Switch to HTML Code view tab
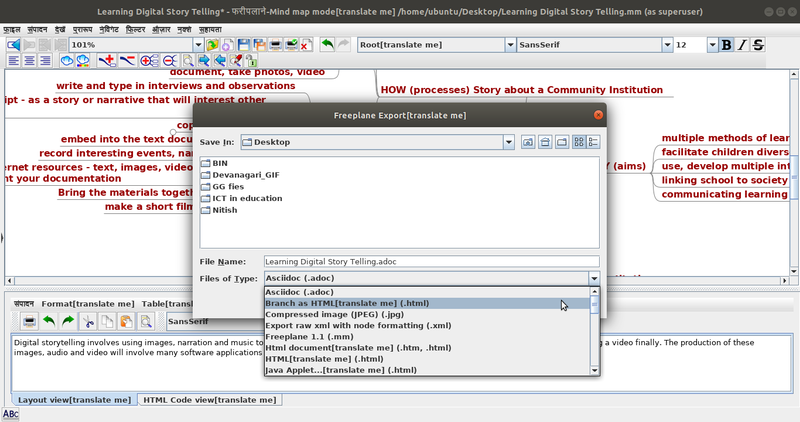Screen dimensions: 800x422 coord(210,400)
